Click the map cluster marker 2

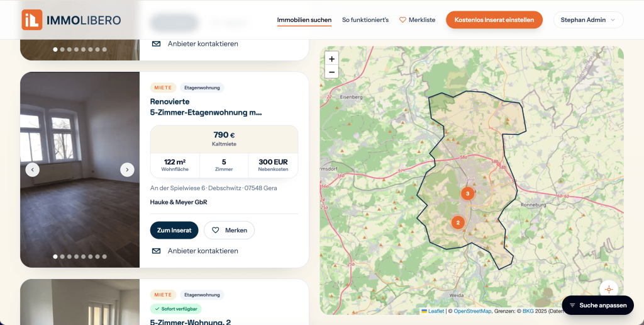click(458, 222)
